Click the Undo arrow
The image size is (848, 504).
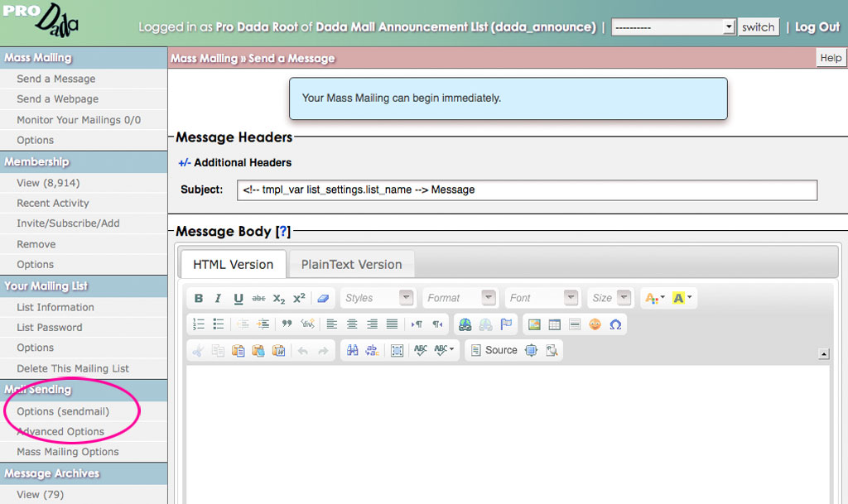pos(303,351)
